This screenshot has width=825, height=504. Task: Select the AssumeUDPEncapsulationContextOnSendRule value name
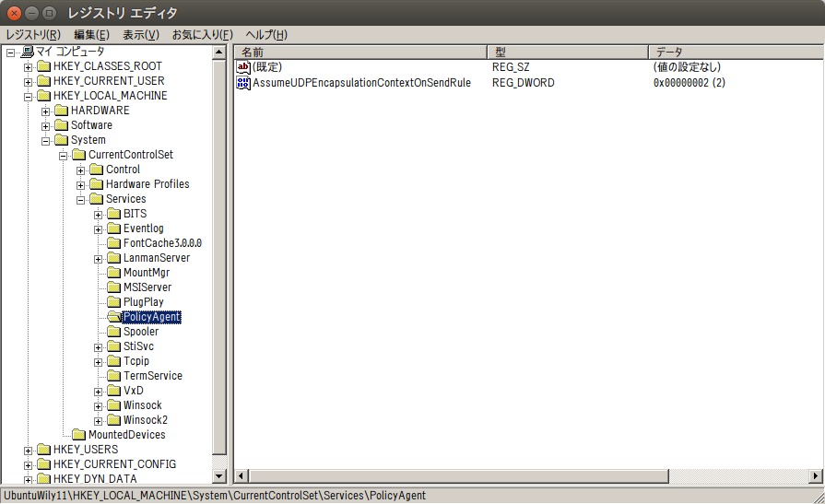pos(361,83)
